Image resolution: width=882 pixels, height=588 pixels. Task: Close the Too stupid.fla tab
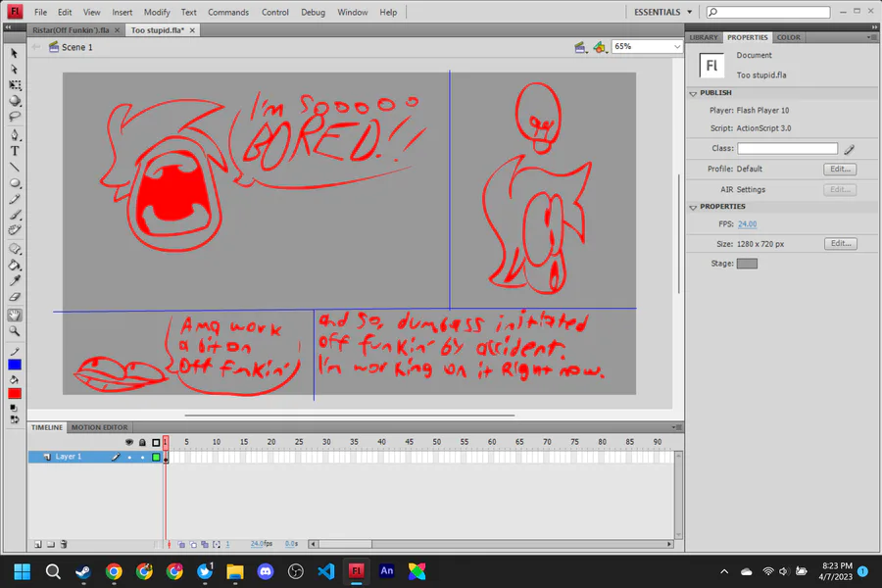coord(192,30)
